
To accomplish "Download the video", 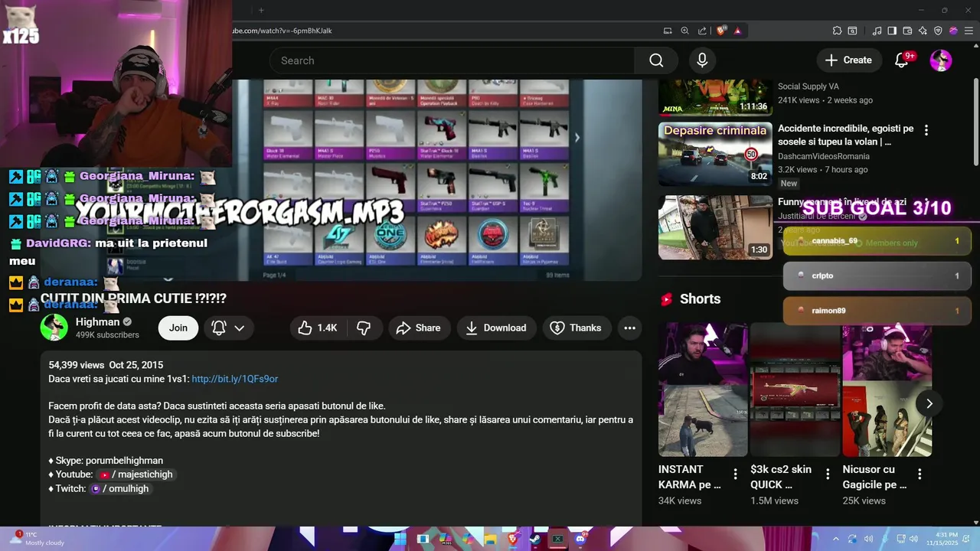I will [x=497, y=328].
